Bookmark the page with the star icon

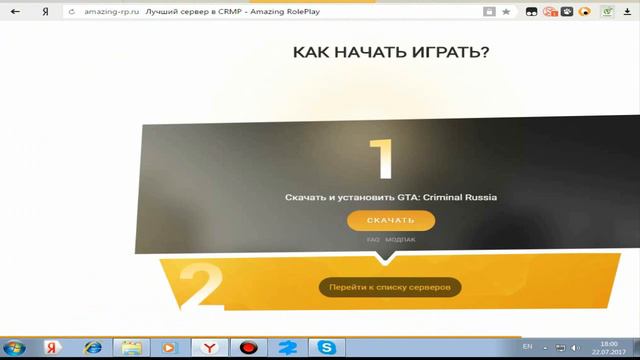click(506, 11)
